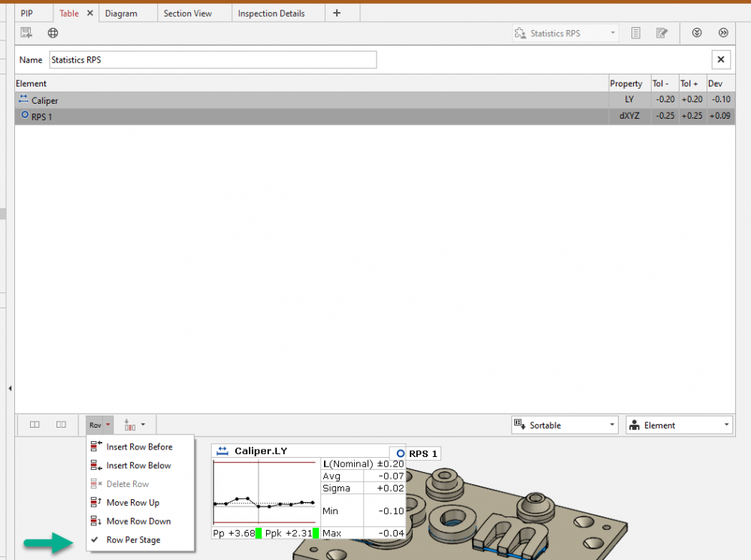Click the globe icon in the top toolbar
The image size is (751, 560).
pos(53,33)
